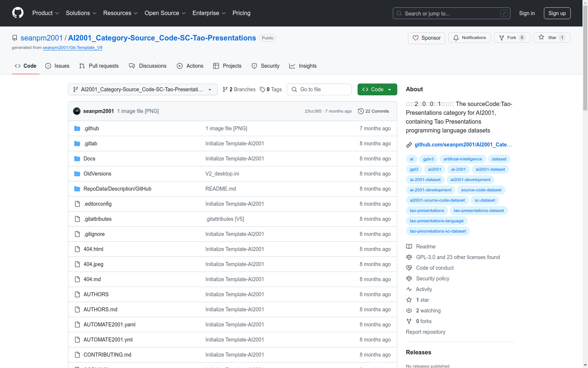Viewport: 588px width, 368px height.
Task: Open the branch selector dropdown
Action: coord(143,89)
